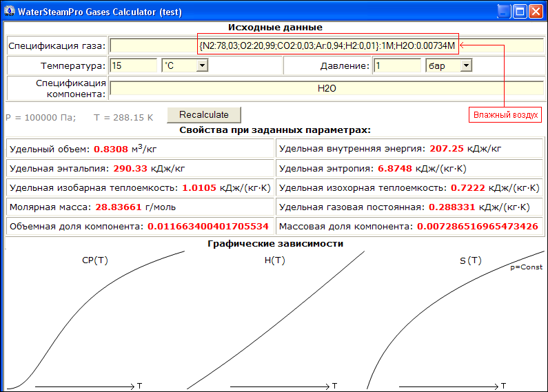Select the internal energy value 207.25
Image resolution: width=548 pixels, height=392 pixels.
click(446, 149)
